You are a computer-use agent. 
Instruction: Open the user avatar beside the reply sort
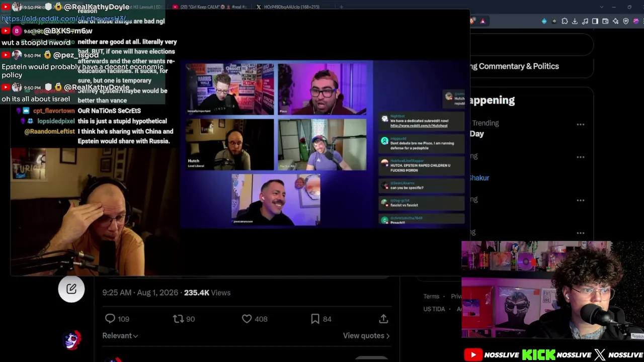coord(72,340)
